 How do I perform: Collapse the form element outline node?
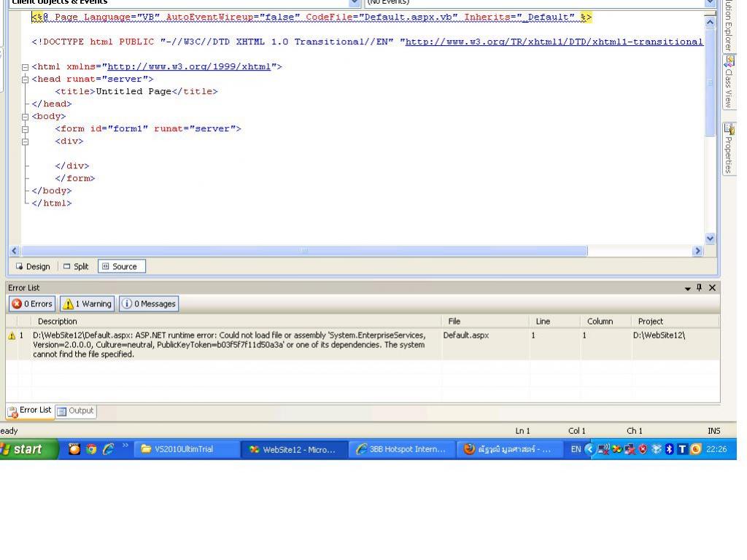[26, 129]
